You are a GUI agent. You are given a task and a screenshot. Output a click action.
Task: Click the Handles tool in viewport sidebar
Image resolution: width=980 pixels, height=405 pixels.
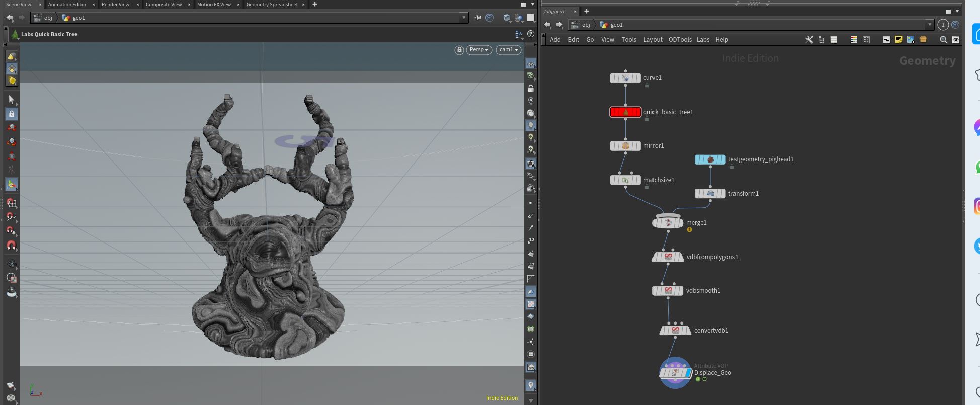point(11,185)
